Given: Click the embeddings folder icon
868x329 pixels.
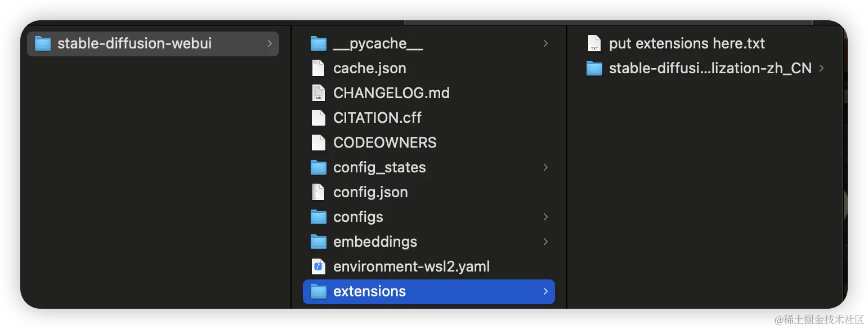Looking at the screenshot, I should click(x=319, y=242).
